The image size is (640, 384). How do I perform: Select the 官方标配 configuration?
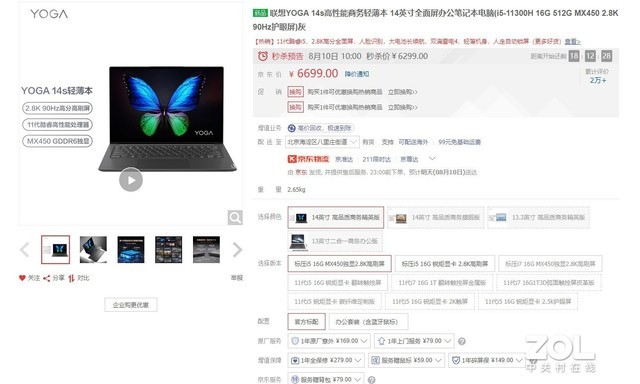(x=307, y=322)
